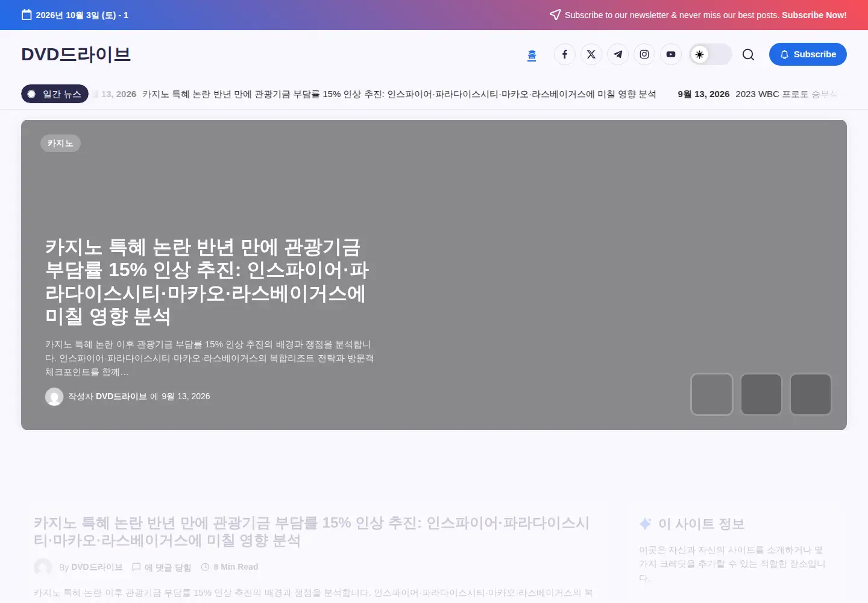Click the blue Subscribe button
The image size is (868, 603).
point(808,54)
